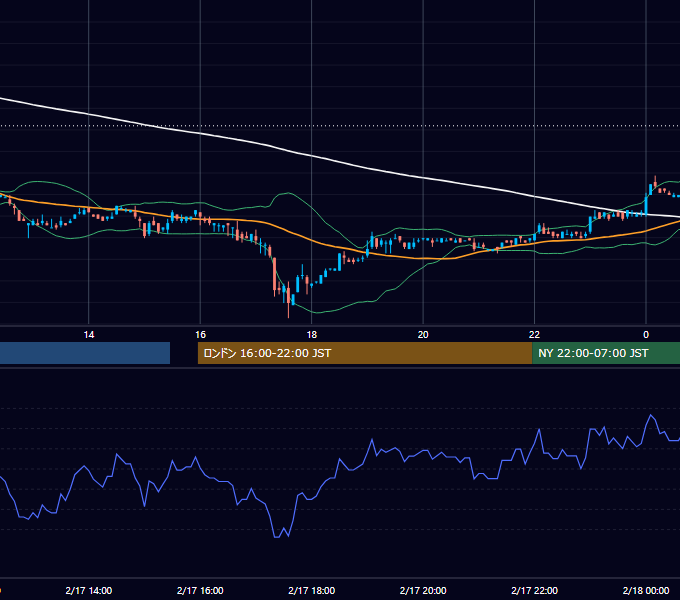Click the 14 hour label on the price chart axis
The width and height of the screenshot is (680, 600).
point(88,335)
